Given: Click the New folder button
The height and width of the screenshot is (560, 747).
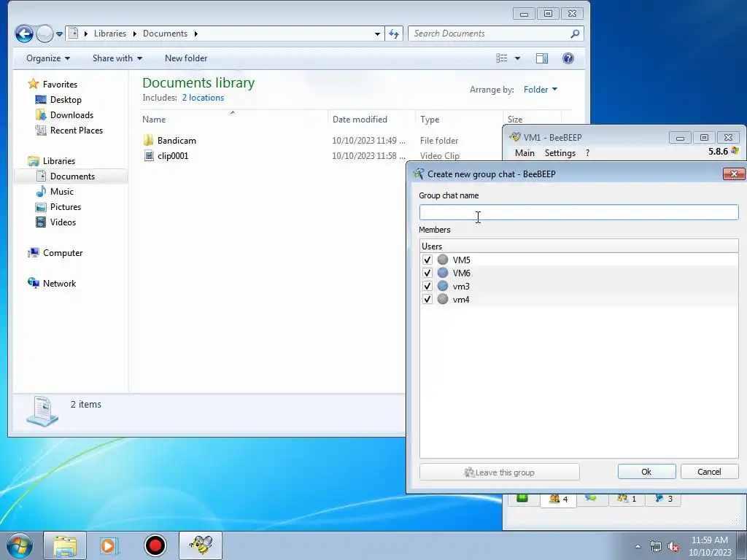Looking at the screenshot, I should click(186, 58).
